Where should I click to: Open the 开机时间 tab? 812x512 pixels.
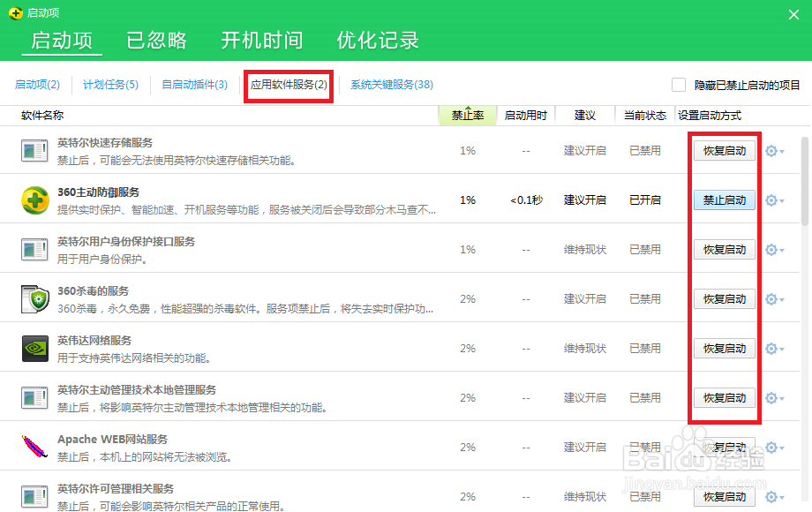pyautogui.click(x=262, y=41)
